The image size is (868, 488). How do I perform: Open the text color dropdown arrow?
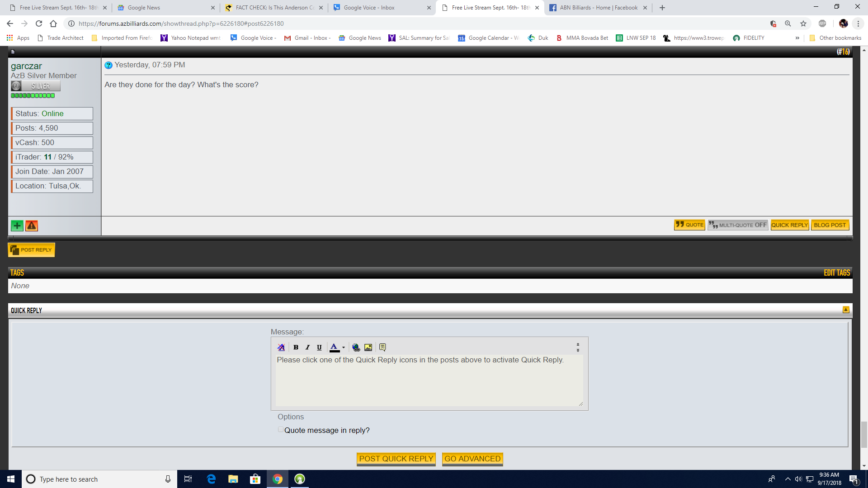click(344, 347)
